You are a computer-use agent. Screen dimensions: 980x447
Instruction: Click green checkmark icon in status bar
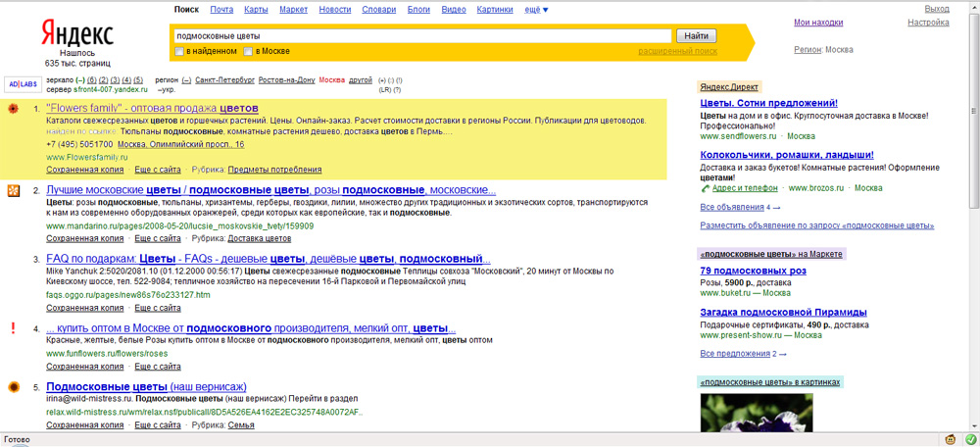970,439
